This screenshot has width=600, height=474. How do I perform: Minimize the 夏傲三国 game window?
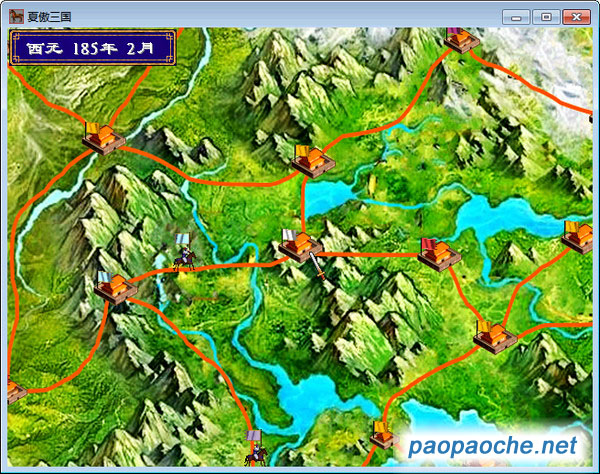[x=516, y=17]
